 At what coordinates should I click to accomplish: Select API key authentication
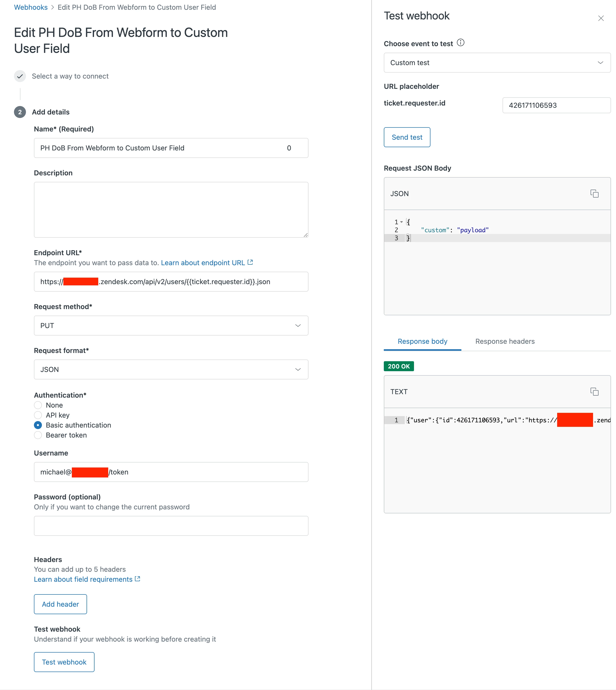point(38,415)
